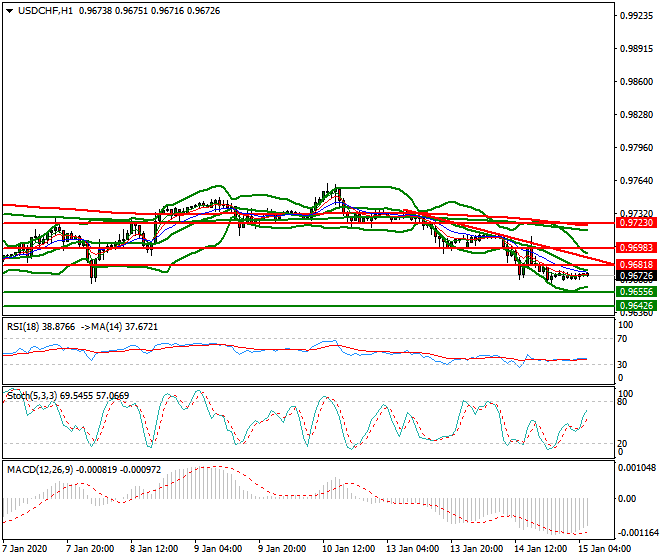Viewport: 660px width, 560px height.
Task: Click the 80 level on Stochastic scale
Action: click(x=625, y=402)
